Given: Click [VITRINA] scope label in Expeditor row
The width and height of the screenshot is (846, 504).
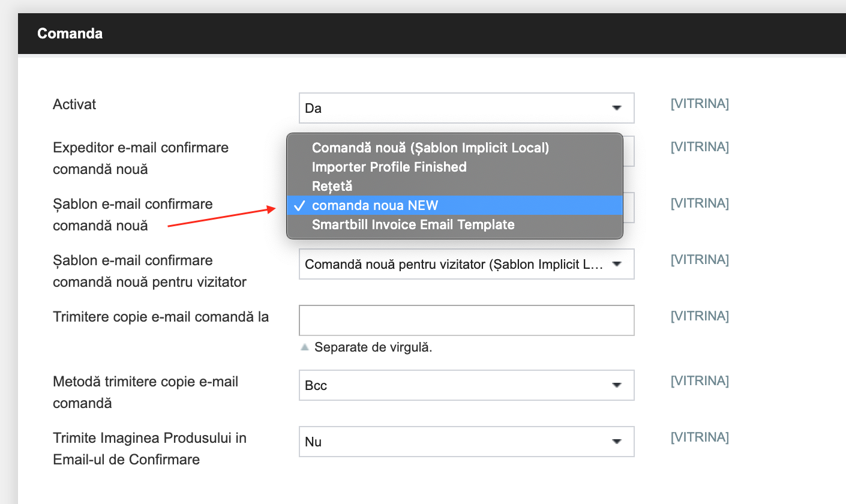Looking at the screenshot, I should [700, 147].
